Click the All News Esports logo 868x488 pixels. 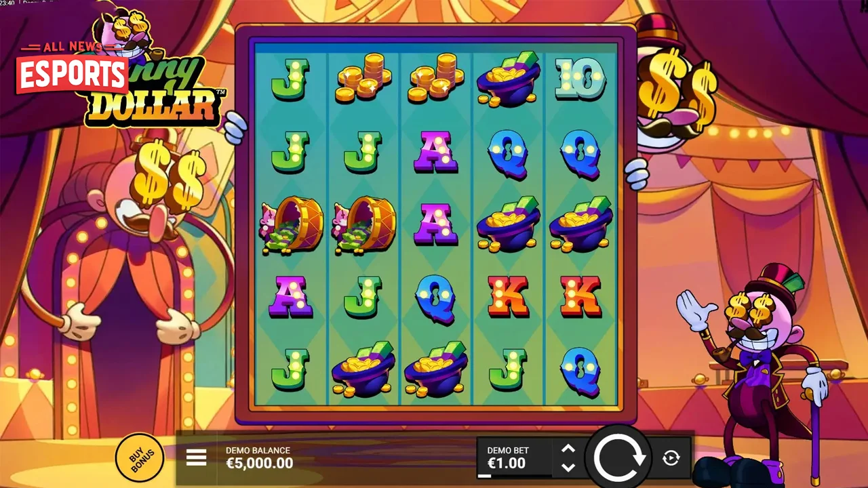(71, 68)
